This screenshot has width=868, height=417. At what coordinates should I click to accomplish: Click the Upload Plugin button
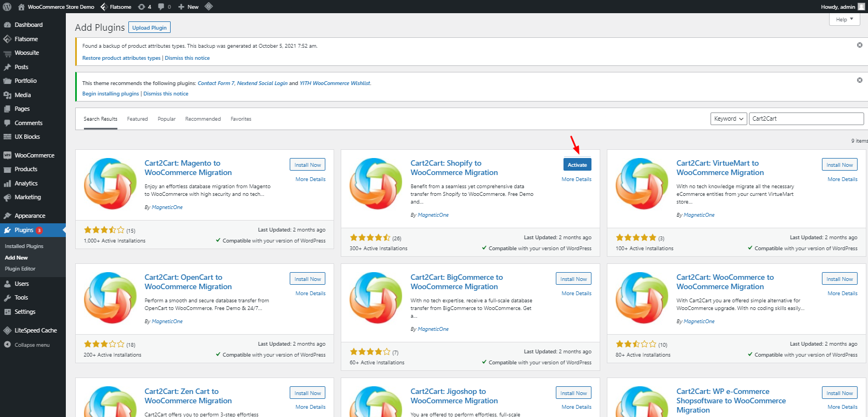tap(149, 27)
